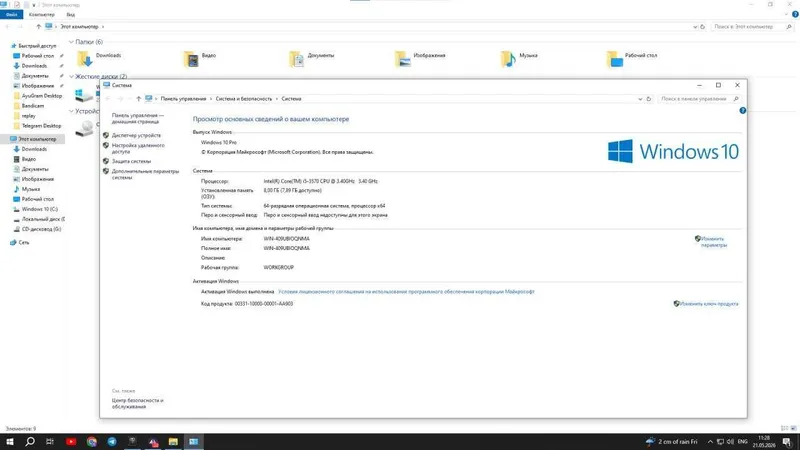Open Telegram on taskbar
The width and height of the screenshot is (800, 450).
(112, 442)
